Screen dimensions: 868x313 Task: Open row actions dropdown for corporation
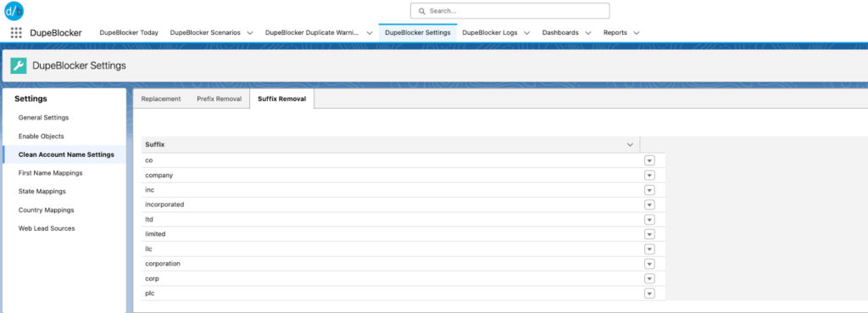(x=650, y=264)
